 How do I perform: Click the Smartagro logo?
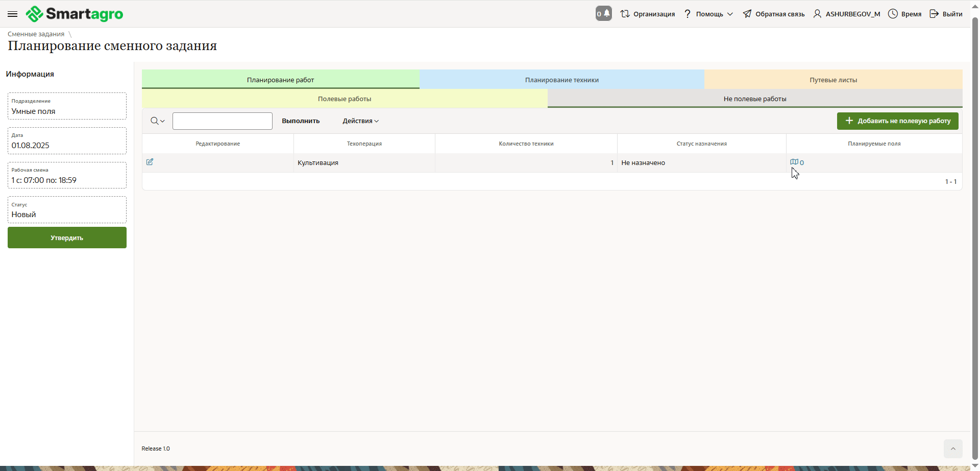[x=75, y=14]
